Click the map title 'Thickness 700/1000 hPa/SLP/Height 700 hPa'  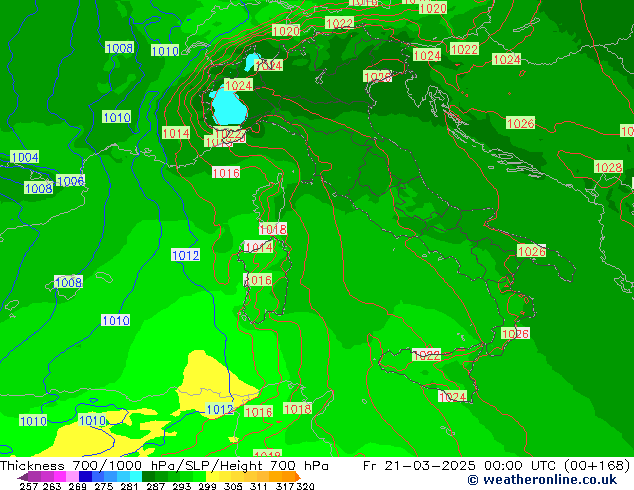pyautogui.click(x=164, y=465)
